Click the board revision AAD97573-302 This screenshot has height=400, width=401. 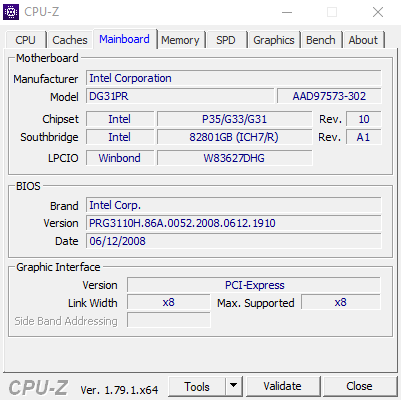click(329, 96)
